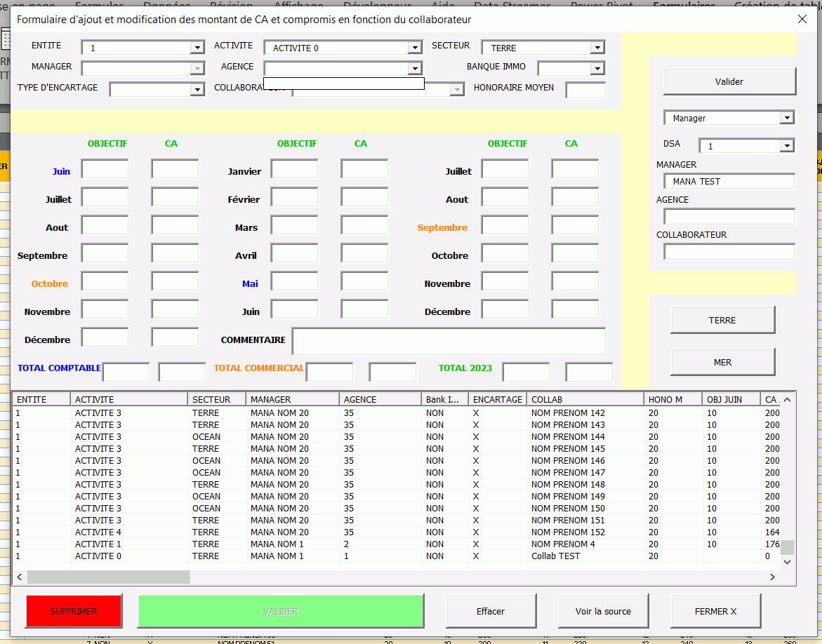
Task: Expand the ACTIVITE combo box
Action: pos(415,48)
